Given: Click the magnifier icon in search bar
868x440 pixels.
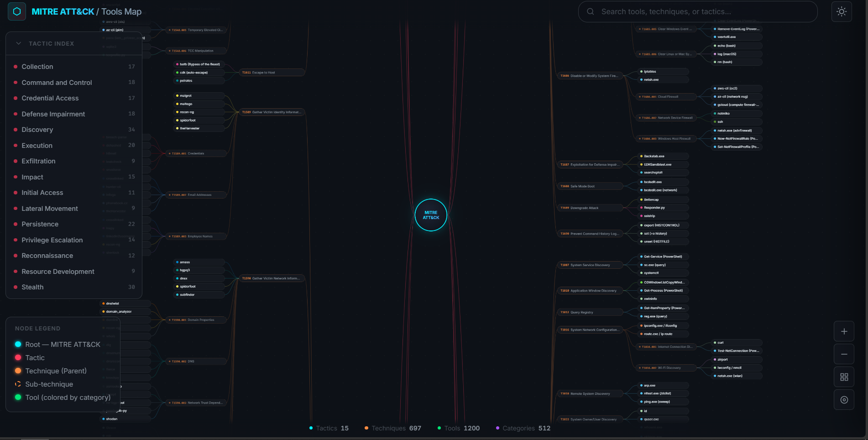Looking at the screenshot, I should click(x=591, y=11).
